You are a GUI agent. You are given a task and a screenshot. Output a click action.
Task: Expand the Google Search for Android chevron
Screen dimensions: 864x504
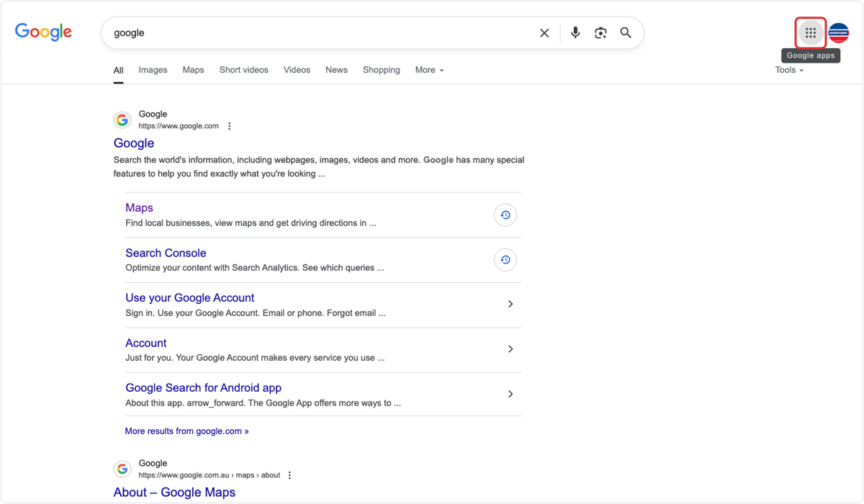point(510,394)
